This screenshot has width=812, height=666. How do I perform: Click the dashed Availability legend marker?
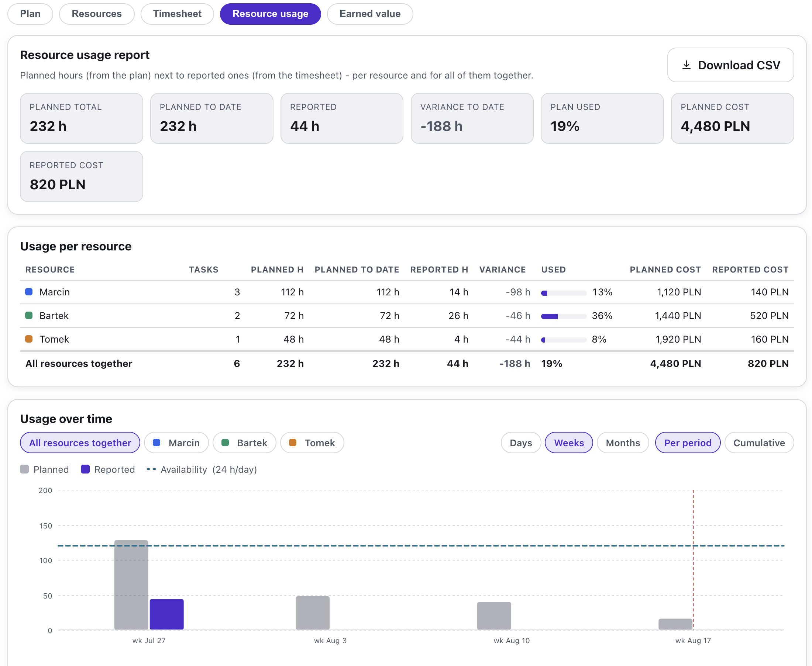click(x=151, y=469)
